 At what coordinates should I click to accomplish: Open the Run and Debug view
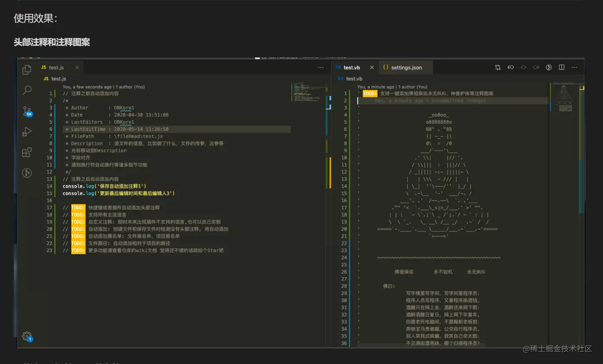[27, 131]
